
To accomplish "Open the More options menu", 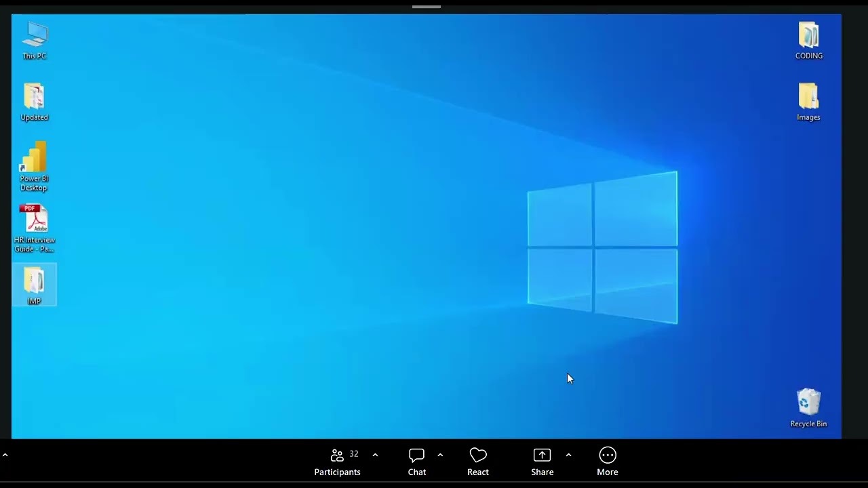I will point(608,462).
